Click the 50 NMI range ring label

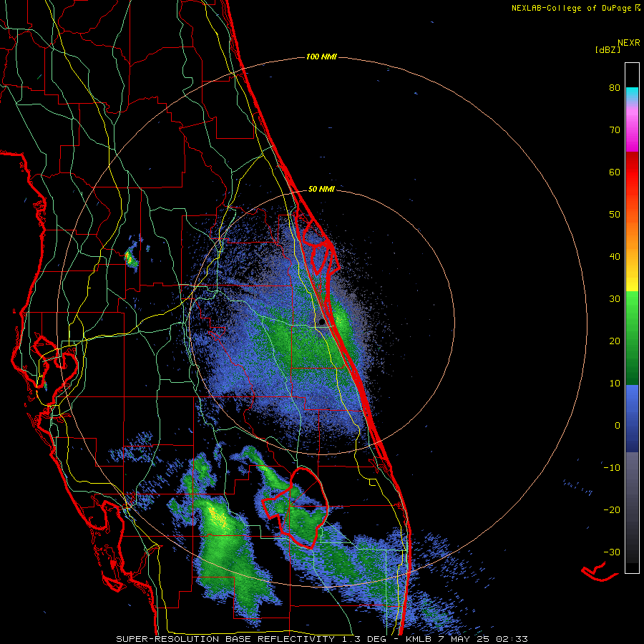click(321, 190)
